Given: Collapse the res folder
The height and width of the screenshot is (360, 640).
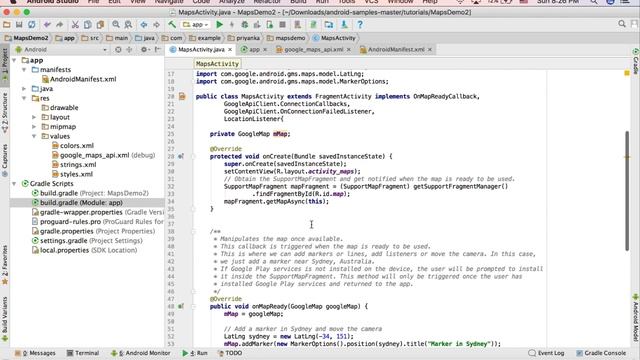Looking at the screenshot, I should click(24, 98).
